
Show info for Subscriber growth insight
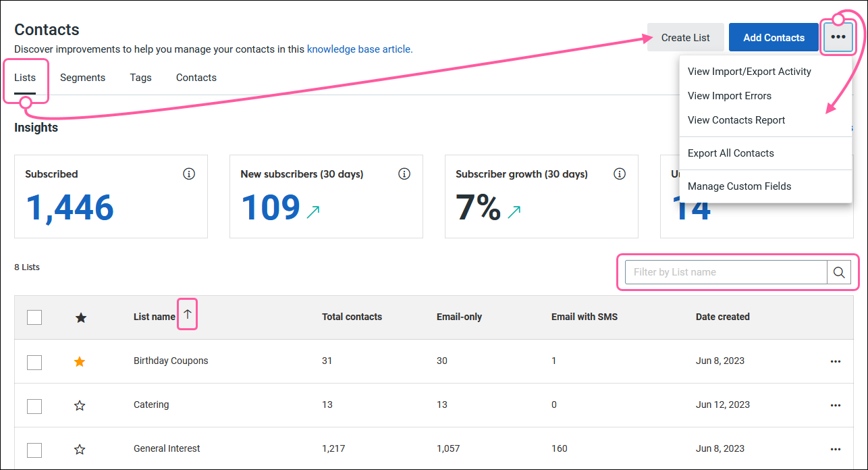pyautogui.click(x=620, y=174)
